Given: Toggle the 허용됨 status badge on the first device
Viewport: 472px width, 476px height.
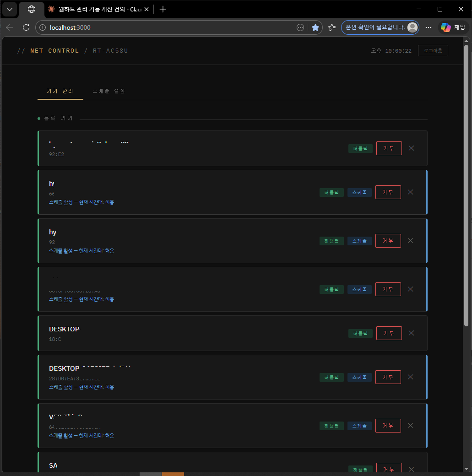Looking at the screenshot, I should (x=360, y=148).
